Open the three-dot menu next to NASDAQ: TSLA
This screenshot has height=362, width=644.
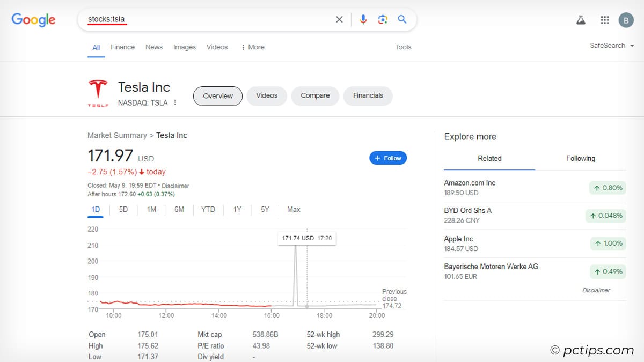[175, 102]
